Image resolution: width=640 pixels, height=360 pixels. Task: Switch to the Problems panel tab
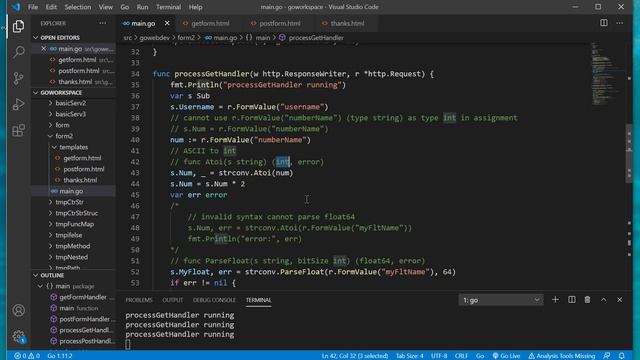coord(139,300)
